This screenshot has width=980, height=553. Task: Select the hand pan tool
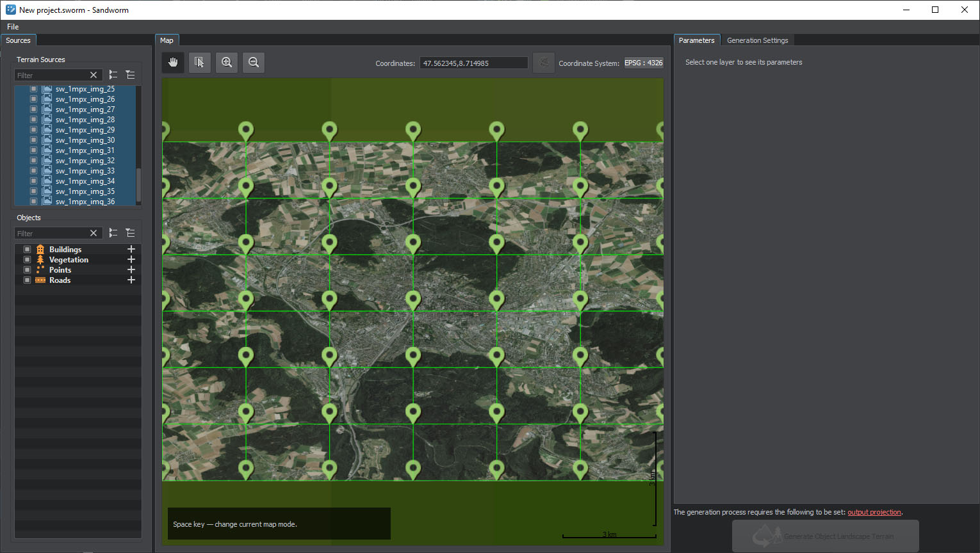coord(173,62)
